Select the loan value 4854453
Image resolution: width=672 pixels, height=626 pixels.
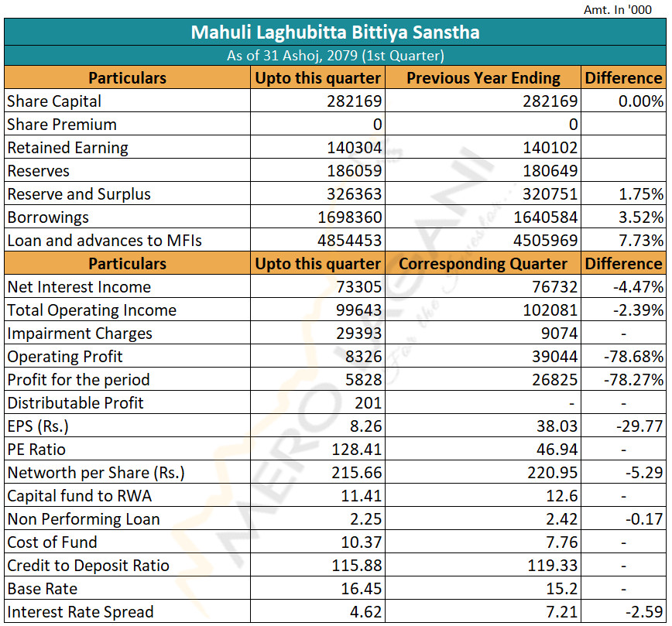349,241
